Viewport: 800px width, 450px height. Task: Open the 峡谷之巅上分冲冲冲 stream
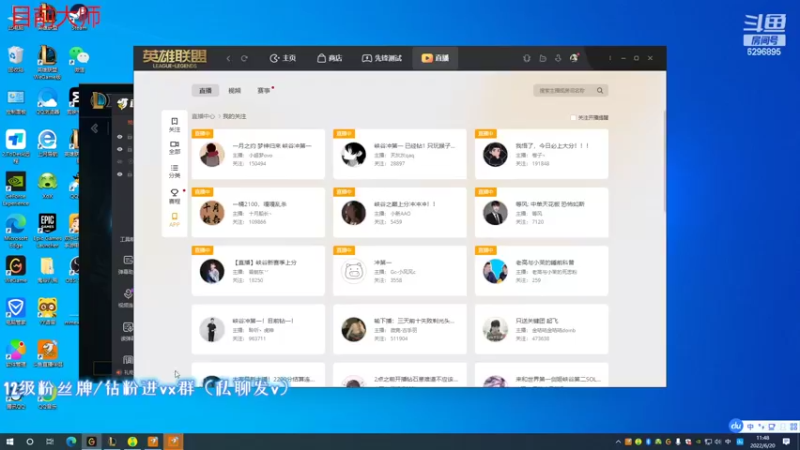coord(399,212)
